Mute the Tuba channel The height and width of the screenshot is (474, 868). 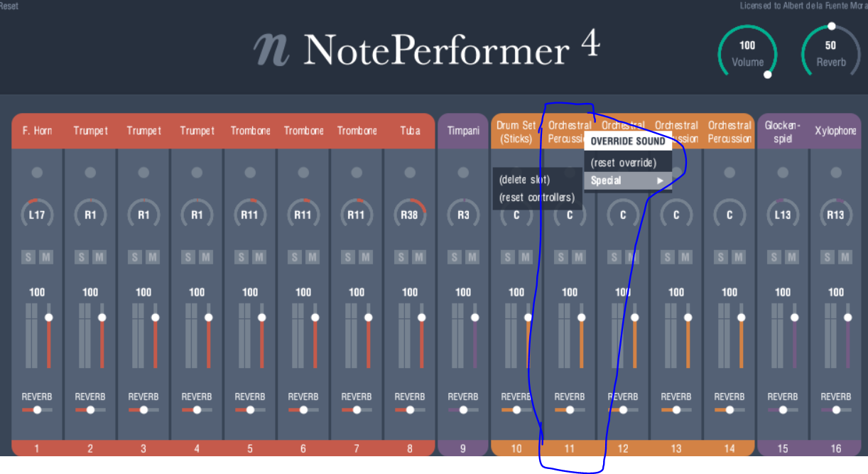[x=418, y=257]
